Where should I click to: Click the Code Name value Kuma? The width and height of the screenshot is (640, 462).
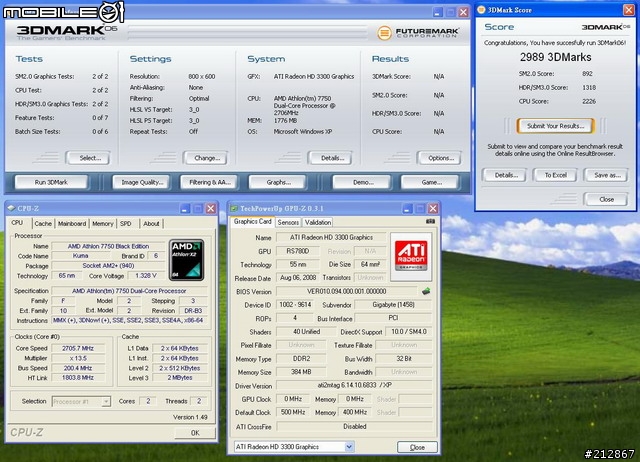80,256
